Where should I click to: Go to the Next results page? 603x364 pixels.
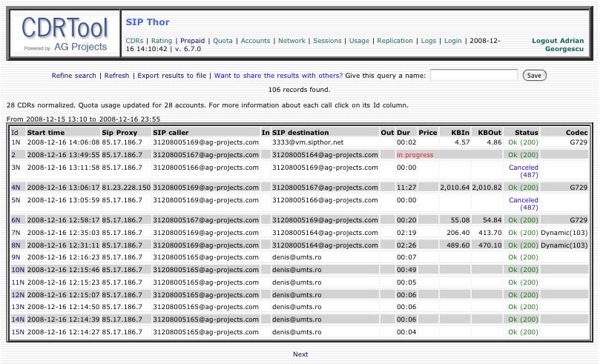(x=300, y=354)
